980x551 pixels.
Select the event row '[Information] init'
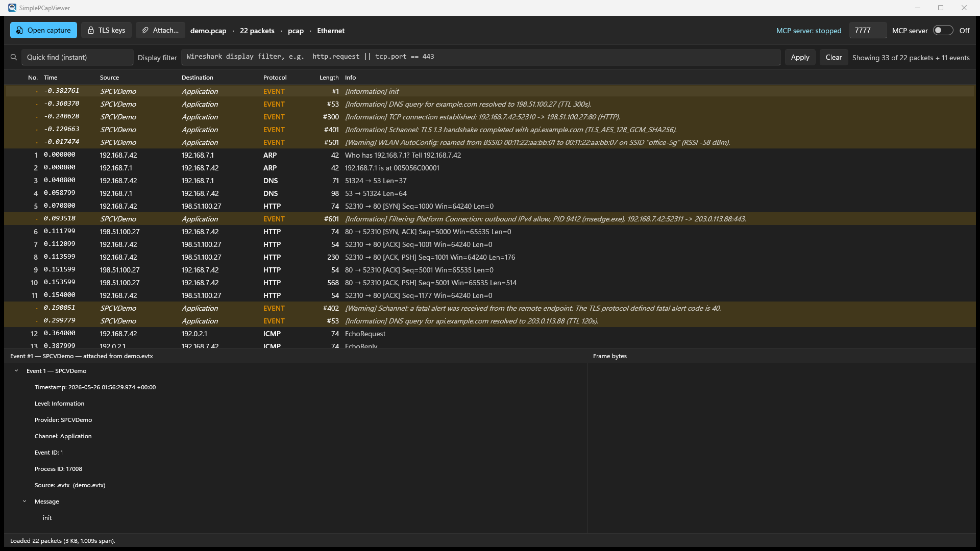click(x=490, y=91)
